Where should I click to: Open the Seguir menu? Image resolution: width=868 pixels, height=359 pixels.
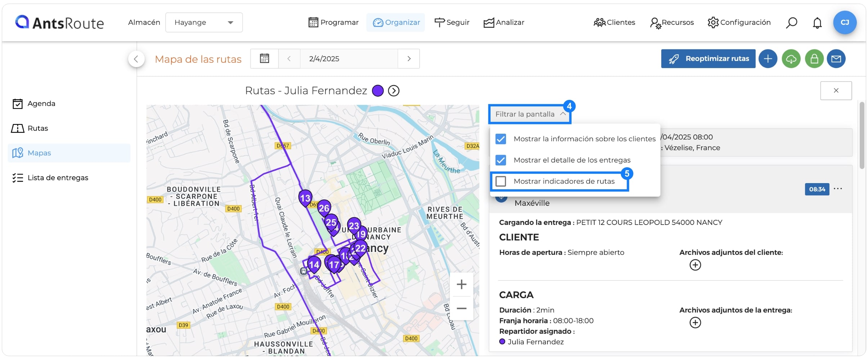452,22
